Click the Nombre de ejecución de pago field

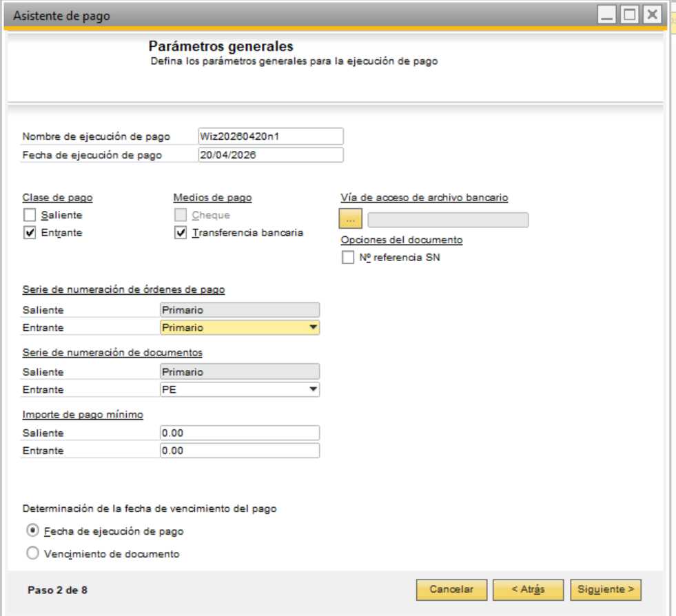click(269, 136)
